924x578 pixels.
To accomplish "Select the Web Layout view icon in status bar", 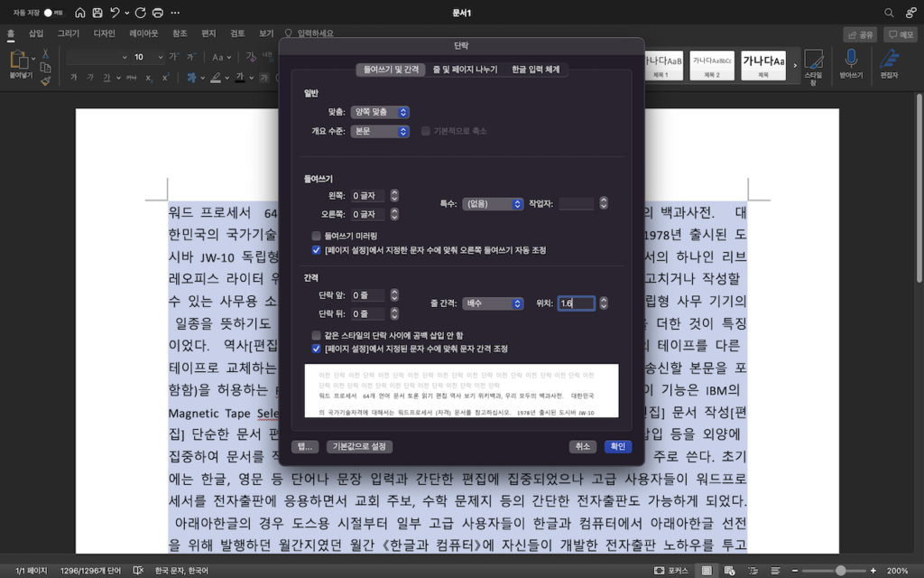I will (x=729, y=571).
